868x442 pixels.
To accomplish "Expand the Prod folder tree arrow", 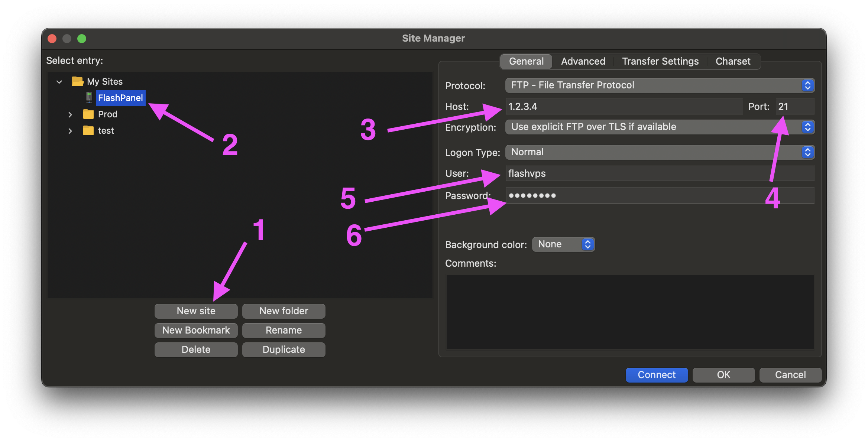I will point(70,114).
